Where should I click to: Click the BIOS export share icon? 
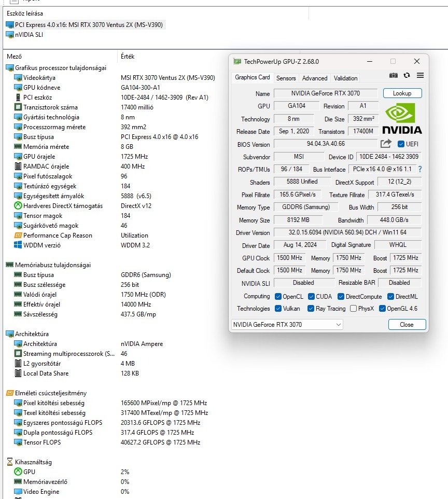[x=386, y=144]
